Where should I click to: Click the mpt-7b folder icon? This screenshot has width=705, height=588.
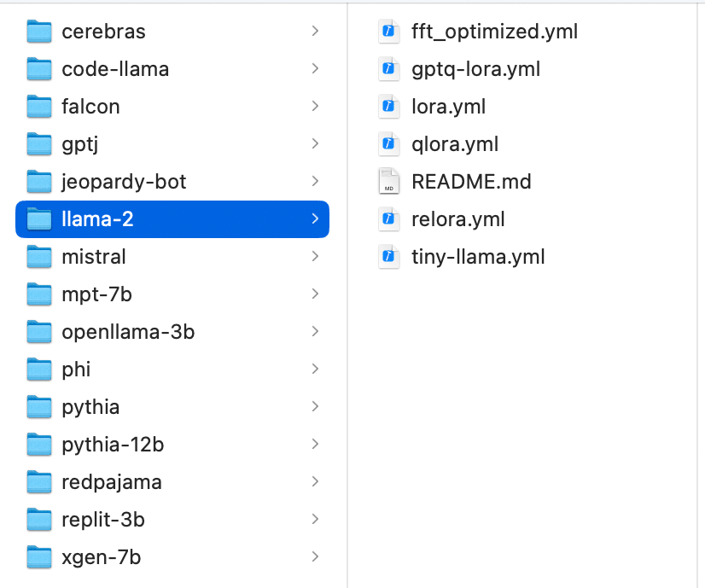pyautogui.click(x=39, y=294)
